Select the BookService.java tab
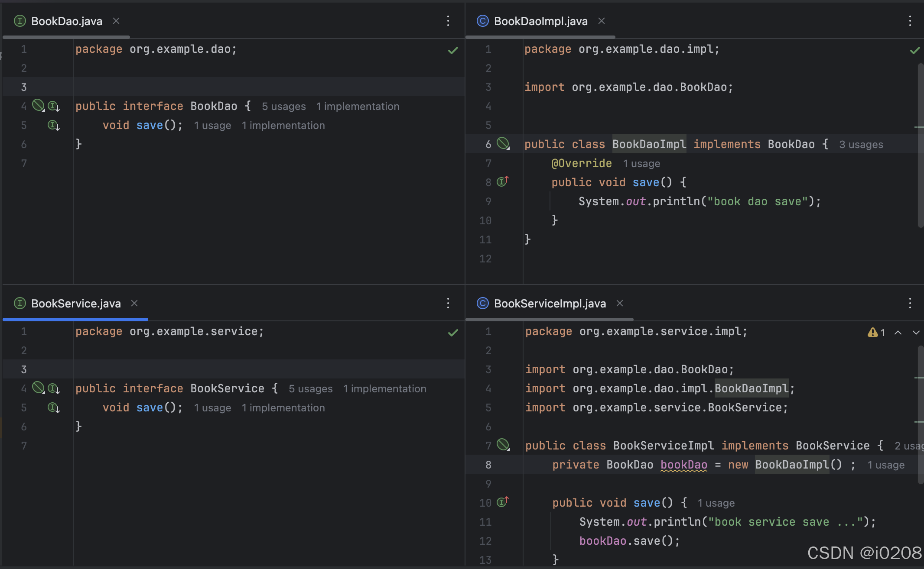Image resolution: width=924 pixels, height=569 pixels. pyautogui.click(x=76, y=304)
